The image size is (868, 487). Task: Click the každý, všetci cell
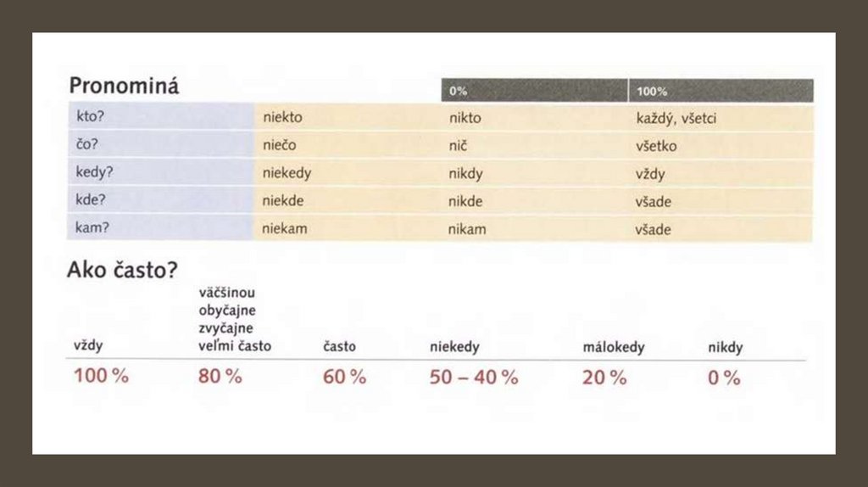pyautogui.click(x=676, y=118)
